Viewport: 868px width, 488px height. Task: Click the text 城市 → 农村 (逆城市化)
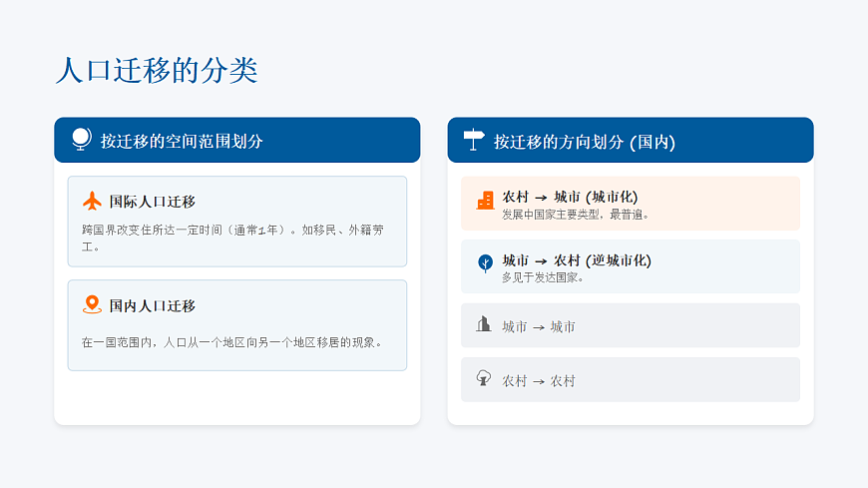[577, 260]
